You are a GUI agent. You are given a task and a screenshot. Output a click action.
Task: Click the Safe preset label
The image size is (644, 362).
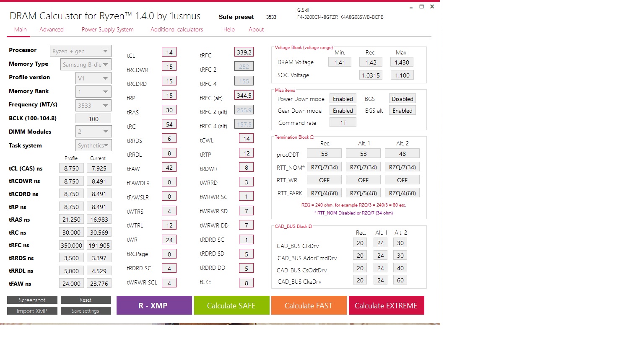coord(236,17)
